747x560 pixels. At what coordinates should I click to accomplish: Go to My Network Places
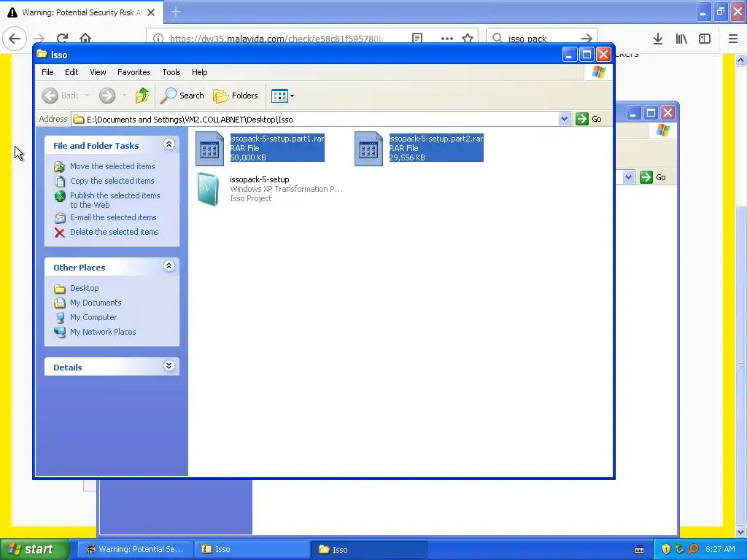[x=103, y=332]
